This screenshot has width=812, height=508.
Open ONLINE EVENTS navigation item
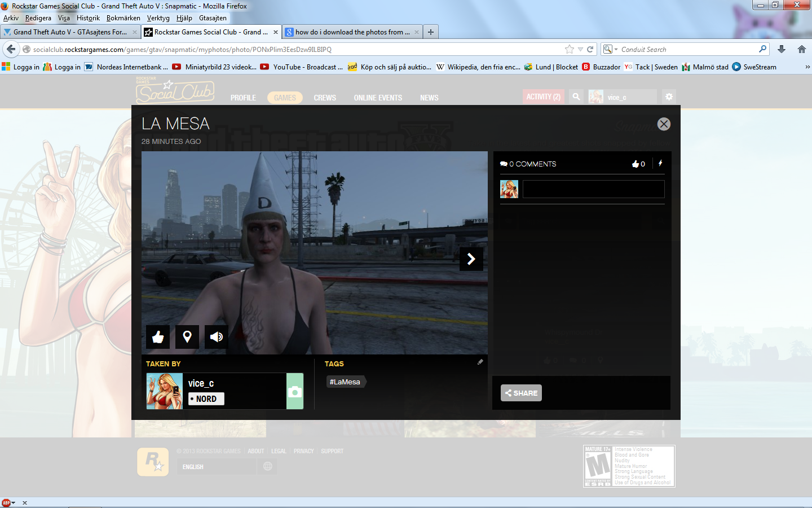tap(378, 98)
